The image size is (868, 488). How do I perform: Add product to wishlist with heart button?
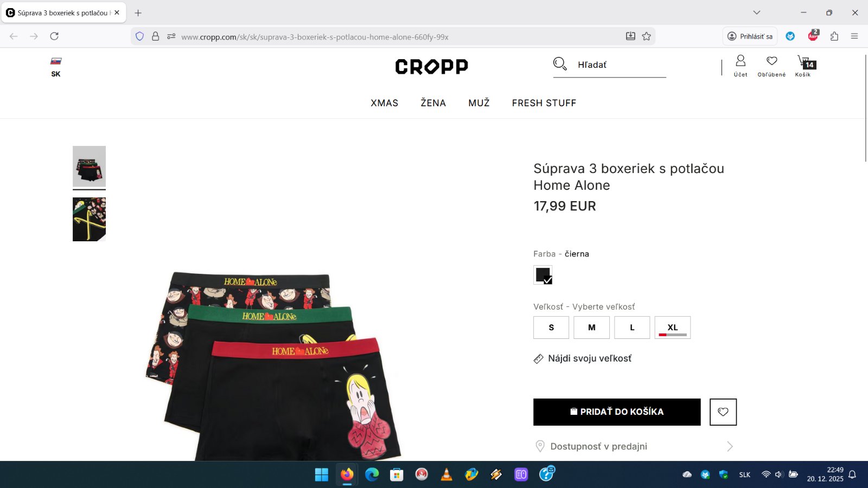[x=723, y=412]
